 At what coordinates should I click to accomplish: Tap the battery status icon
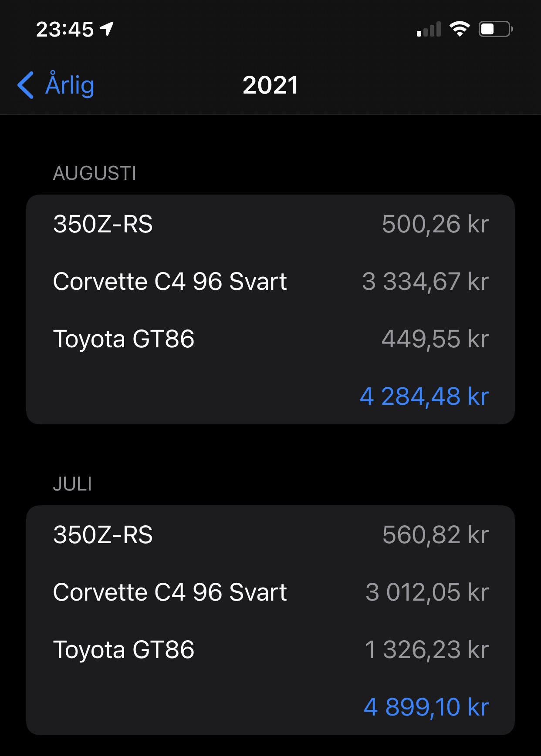(x=496, y=29)
